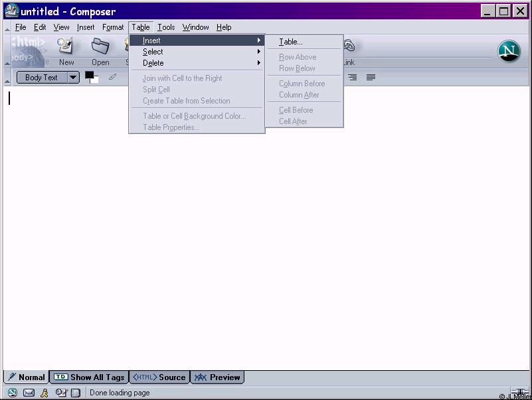Click the New page toolbar icon
Viewport: 532px width, 400px height.
pos(66,46)
